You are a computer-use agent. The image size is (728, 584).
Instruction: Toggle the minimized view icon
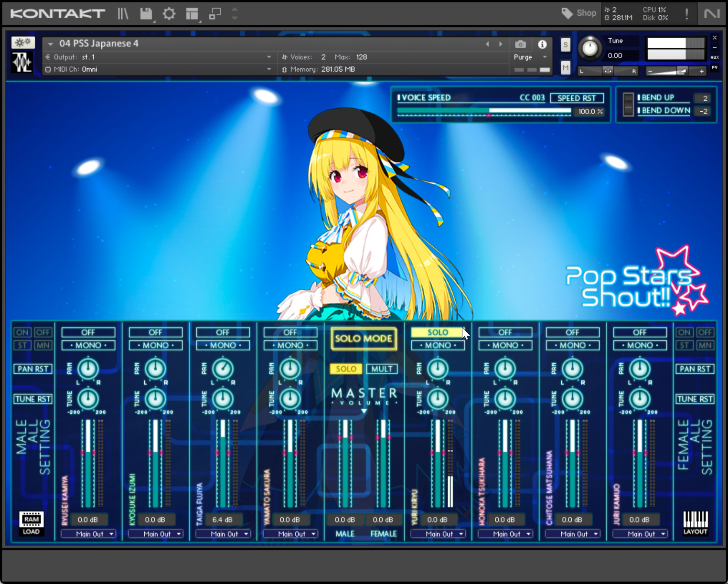pos(215,14)
